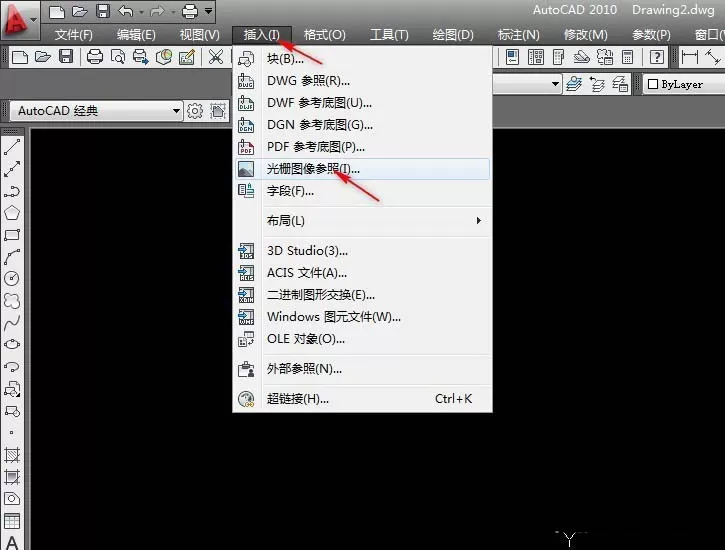Choose ACIS 文件(A)... entry
Screen dimensions: 725x550
pyautogui.click(x=362, y=273)
